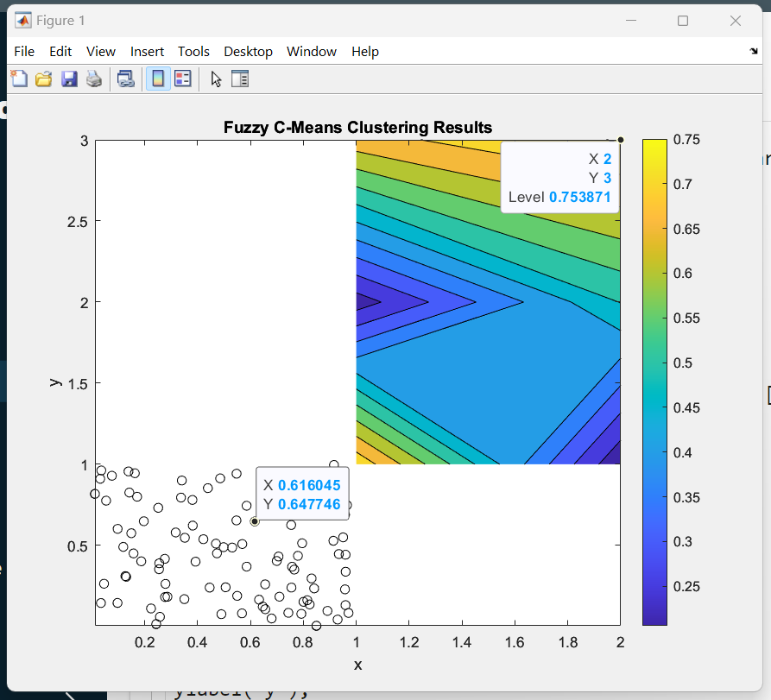
Task: Open the Window menu
Action: 312,52
